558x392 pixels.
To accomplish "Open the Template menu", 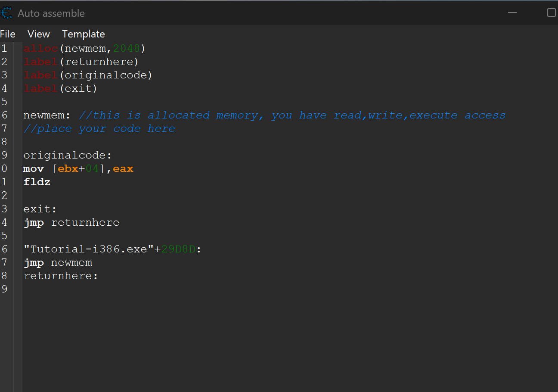I will [x=84, y=34].
